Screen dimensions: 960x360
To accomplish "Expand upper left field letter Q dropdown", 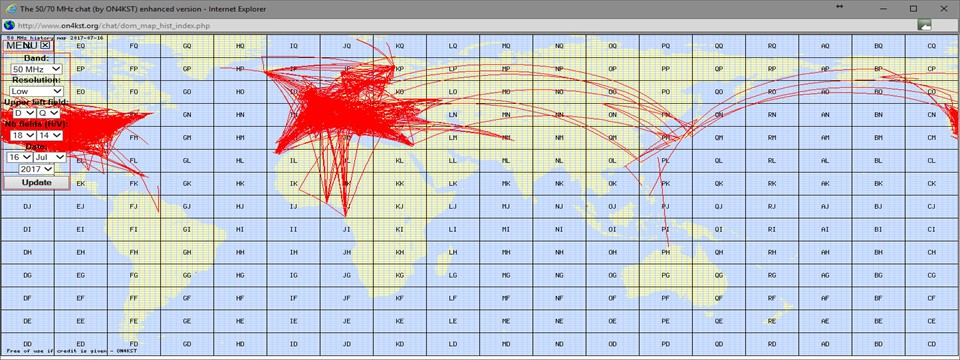I will point(48,113).
